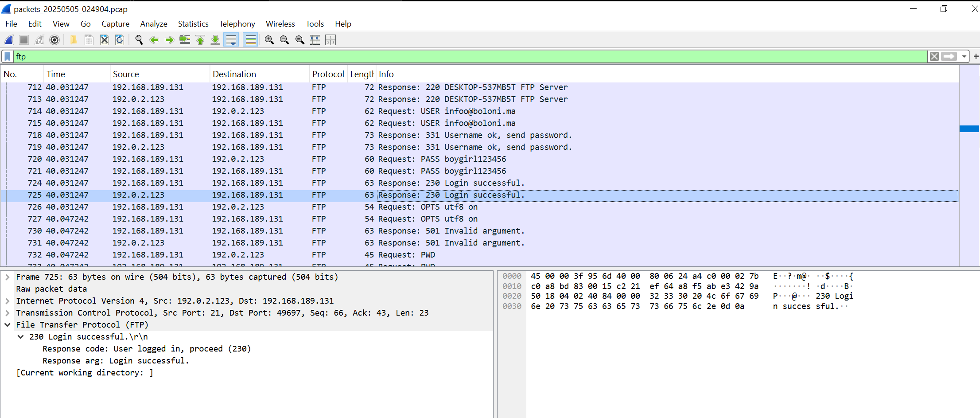Sort packets by the Destination column
This screenshot has width=980, height=418.
(x=259, y=74)
